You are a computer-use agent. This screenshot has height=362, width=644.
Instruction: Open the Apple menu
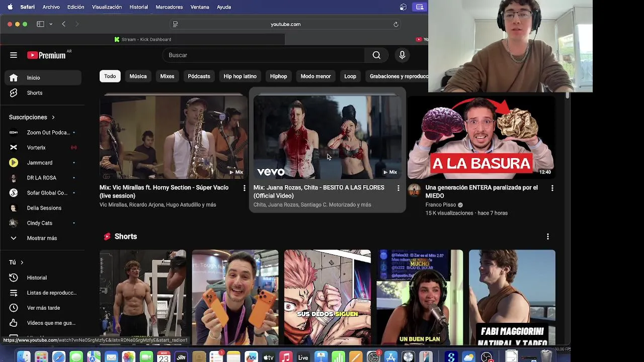(10, 7)
